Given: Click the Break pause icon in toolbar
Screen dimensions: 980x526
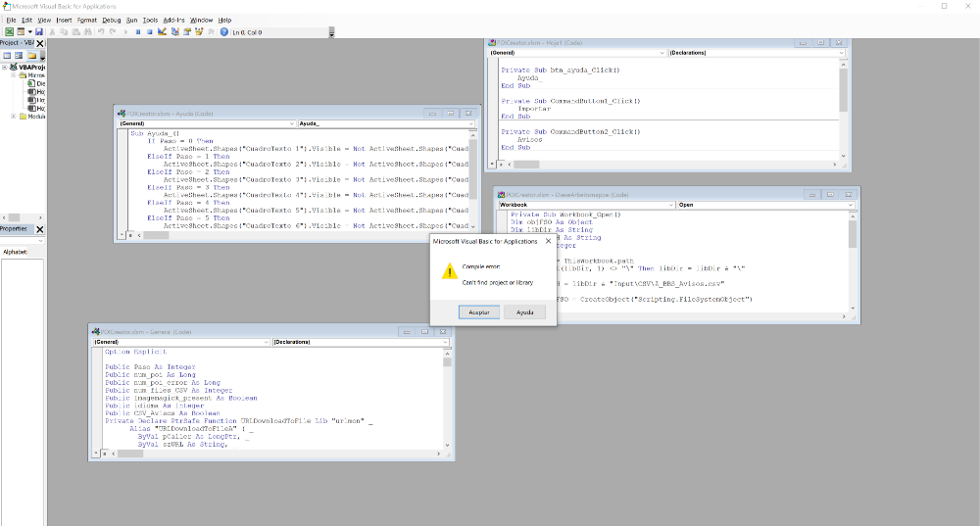Looking at the screenshot, I should 137,32.
